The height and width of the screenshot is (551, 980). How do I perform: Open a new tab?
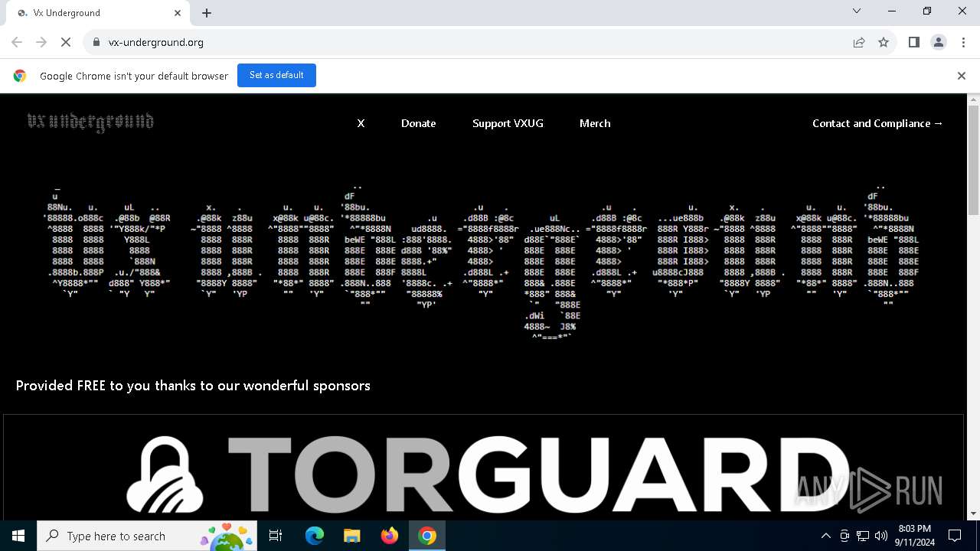pos(207,13)
